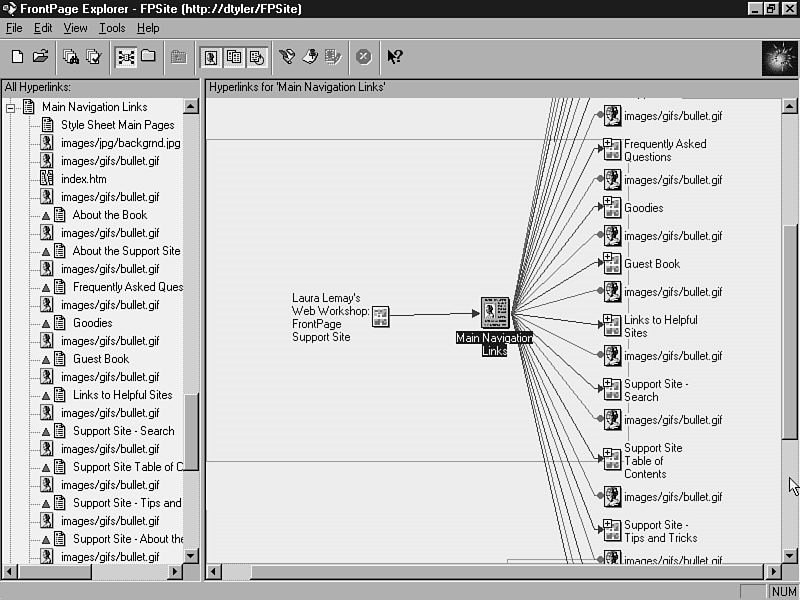Click the Laura Lemay's Web Workshop page node
The height and width of the screenshot is (600, 800).
point(380,317)
